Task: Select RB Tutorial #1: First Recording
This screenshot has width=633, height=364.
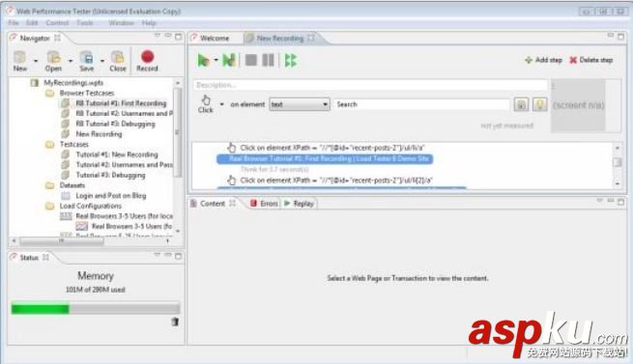Action: [121, 103]
